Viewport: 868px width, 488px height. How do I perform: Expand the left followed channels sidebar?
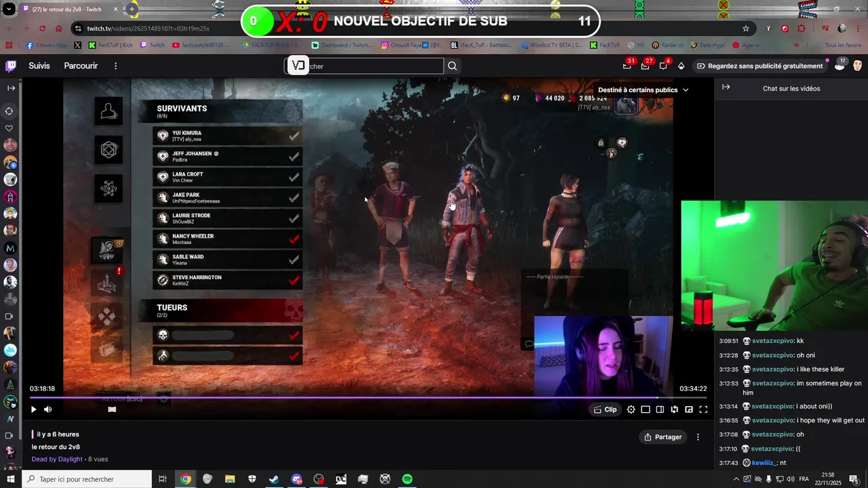click(11, 88)
